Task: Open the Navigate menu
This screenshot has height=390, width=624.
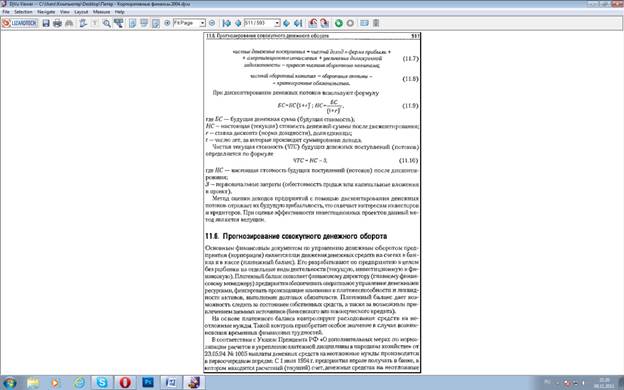Action: click(x=46, y=12)
